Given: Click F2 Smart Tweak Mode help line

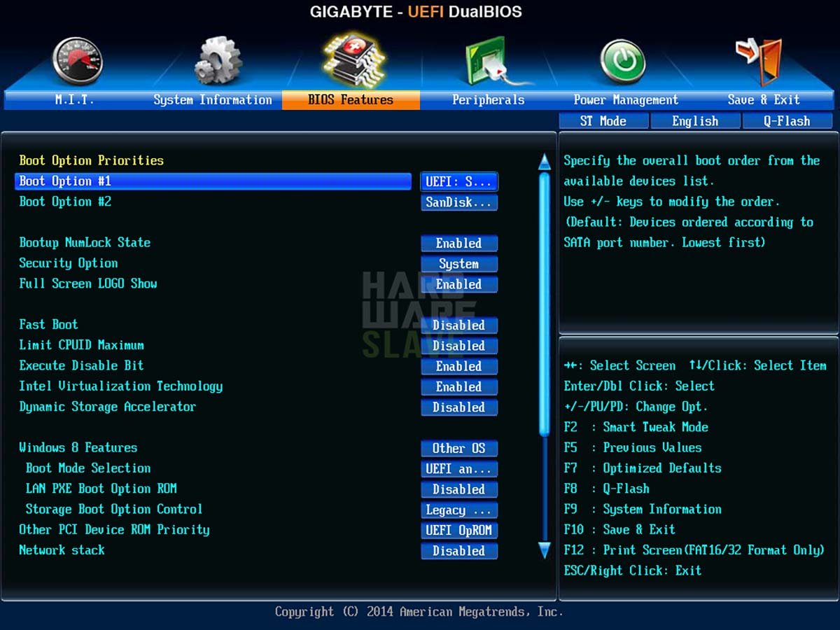Looking at the screenshot, I should pos(636,427).
